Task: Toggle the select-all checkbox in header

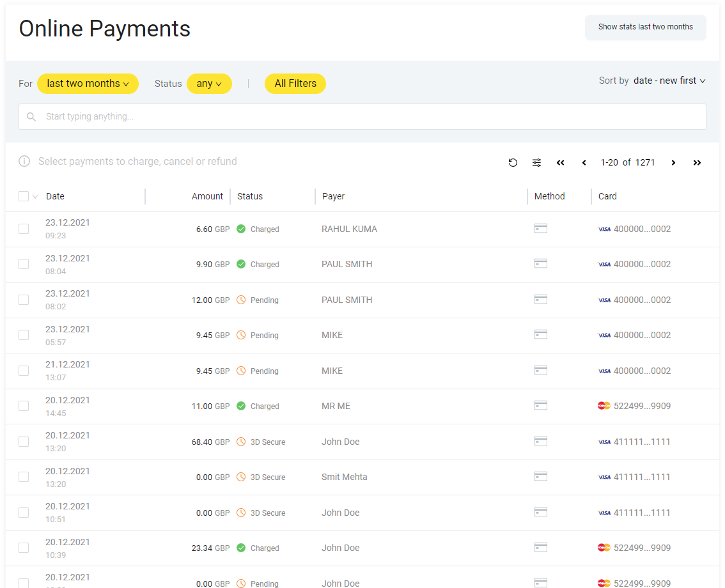Action: 24,196
